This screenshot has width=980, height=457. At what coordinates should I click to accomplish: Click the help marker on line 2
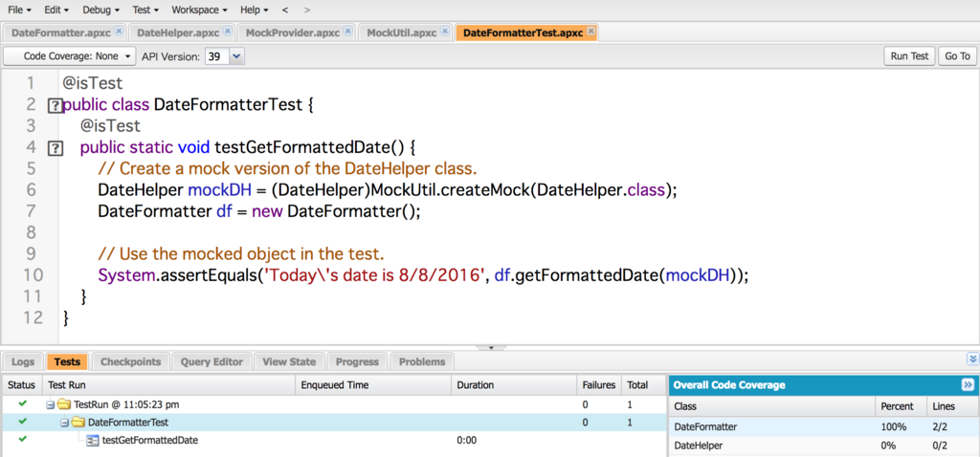[56, 106]
